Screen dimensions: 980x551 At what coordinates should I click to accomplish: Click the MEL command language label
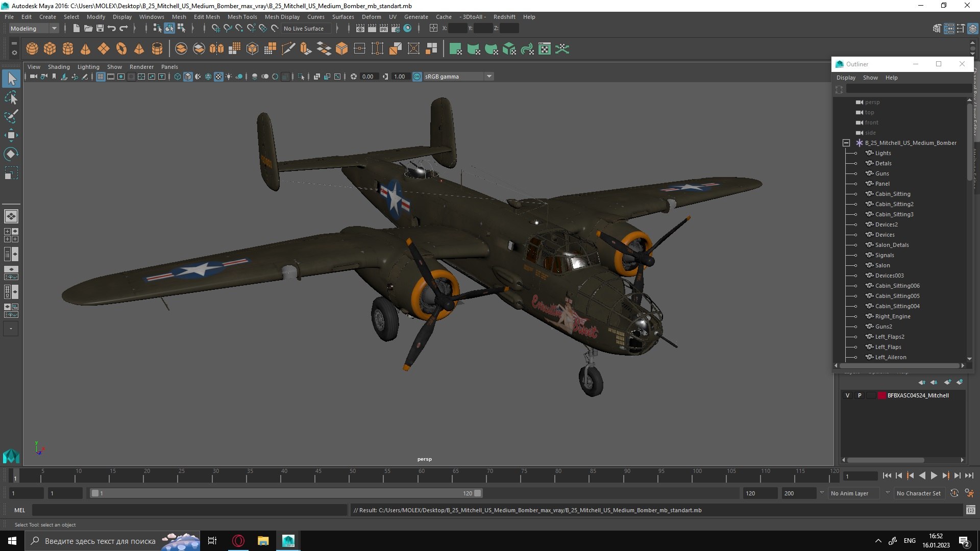[x=19, y=510]
